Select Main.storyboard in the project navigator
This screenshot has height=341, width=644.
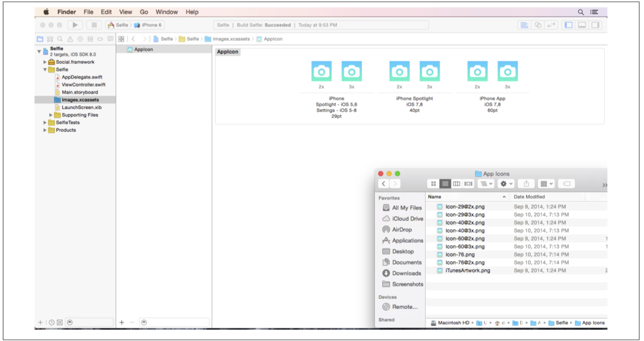pos(79,92)
